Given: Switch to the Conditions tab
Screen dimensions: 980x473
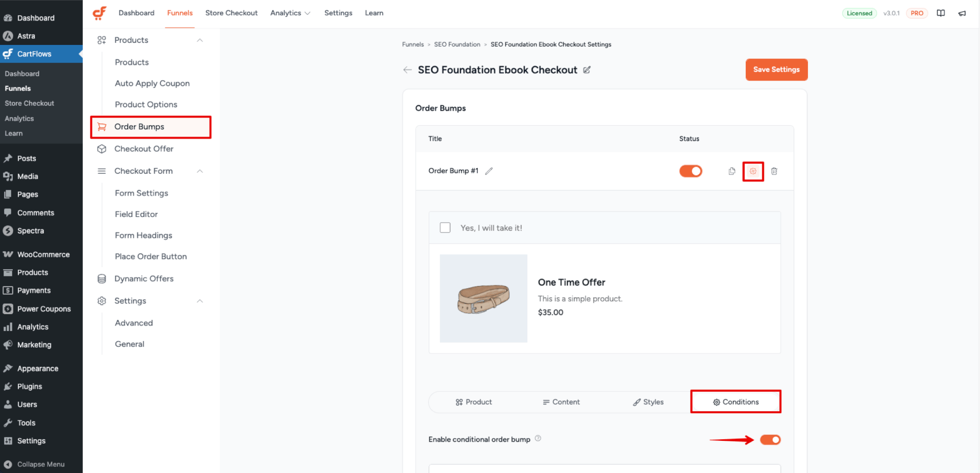Looking at the screenshot, I should click(x=736, y=402).
